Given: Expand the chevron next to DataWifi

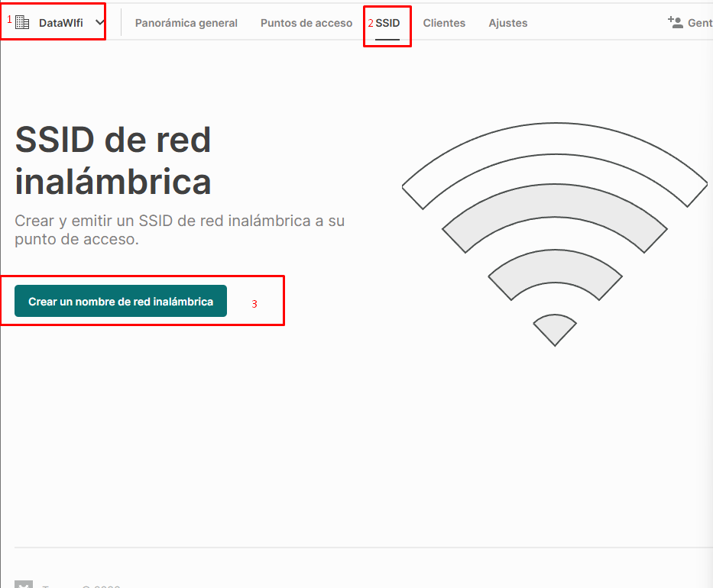Looking at the screenshot, I should [99, 22].
